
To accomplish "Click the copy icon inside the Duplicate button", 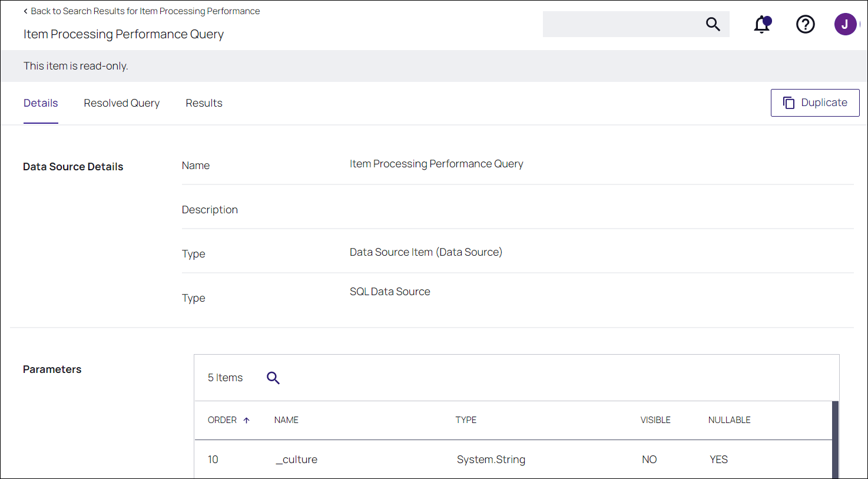I will point(789,102).
